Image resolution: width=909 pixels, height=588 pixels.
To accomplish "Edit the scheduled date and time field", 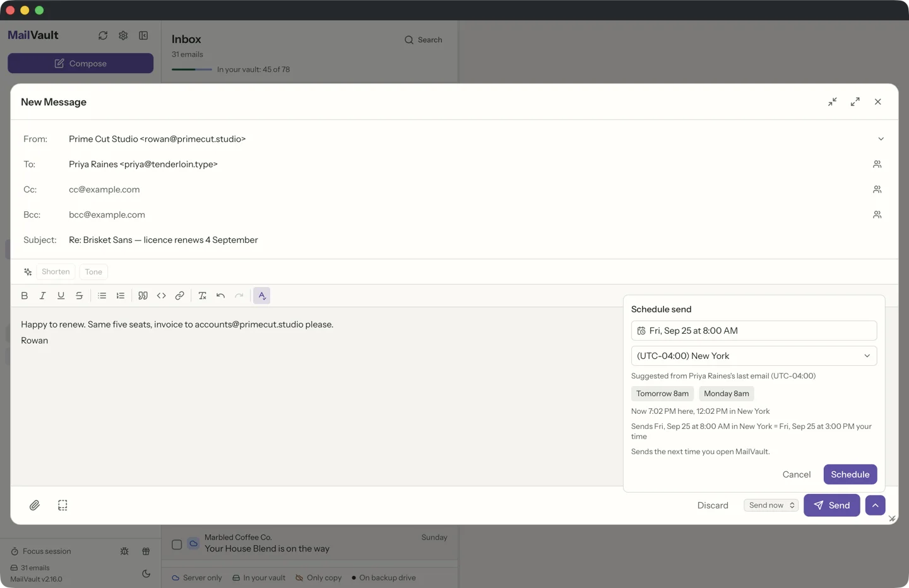I will coord(754,331).
